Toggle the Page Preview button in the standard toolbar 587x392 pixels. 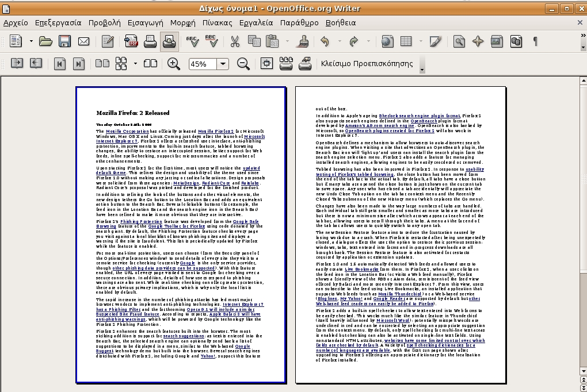click(169, 41)
